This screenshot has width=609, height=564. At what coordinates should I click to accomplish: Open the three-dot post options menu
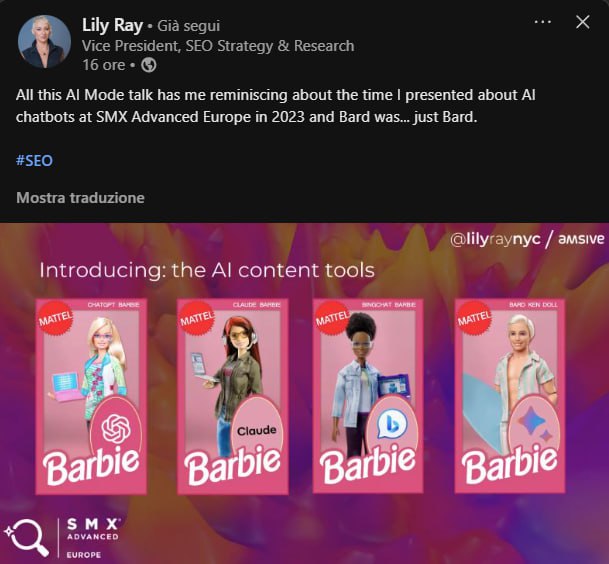tap(543, 22)
